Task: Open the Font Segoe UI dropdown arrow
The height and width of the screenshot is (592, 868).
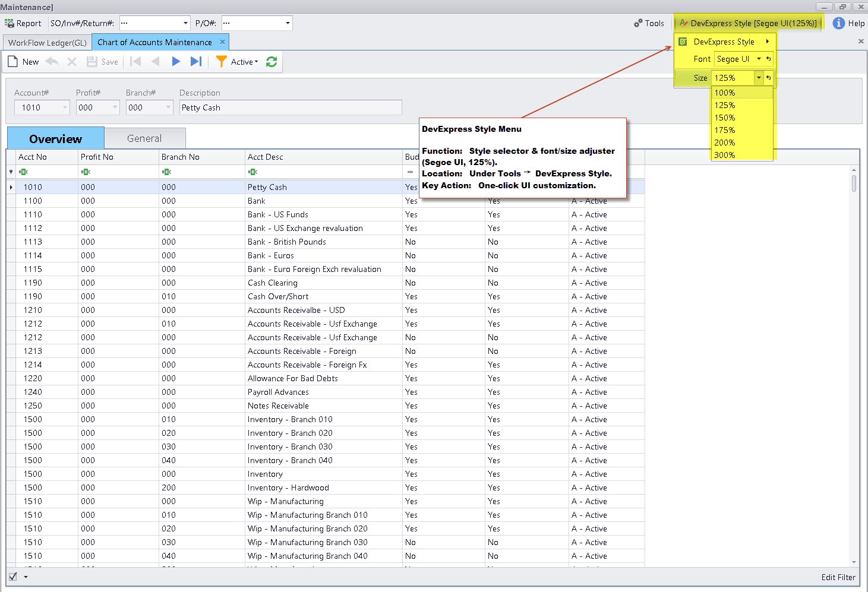Action: click(x=759, y=59)
